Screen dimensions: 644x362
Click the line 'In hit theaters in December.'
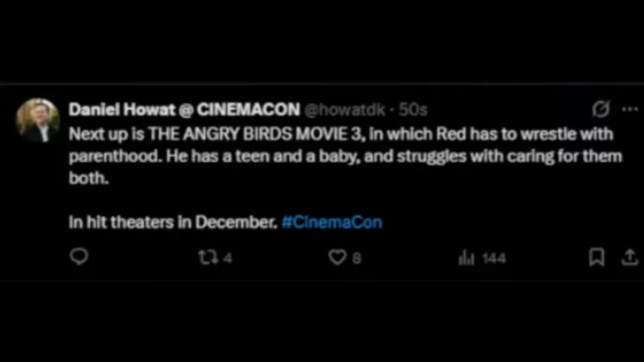pyautogui.click(x=173, y=222)
